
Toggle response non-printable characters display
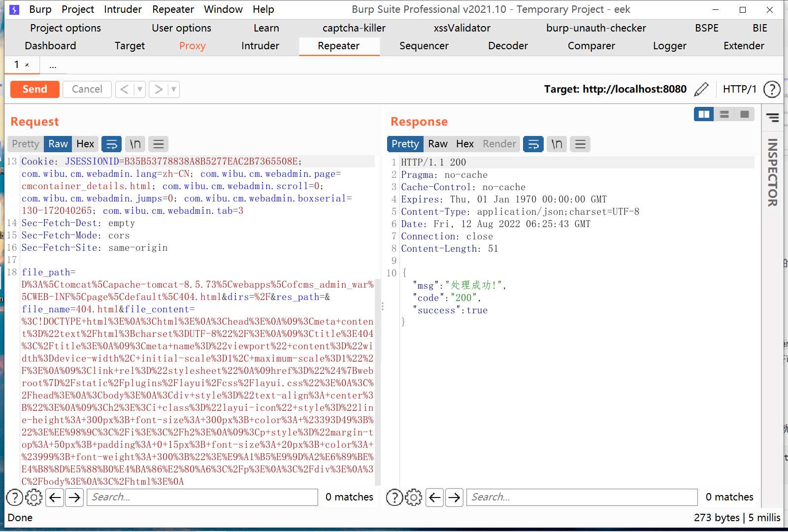click(557, 144)
